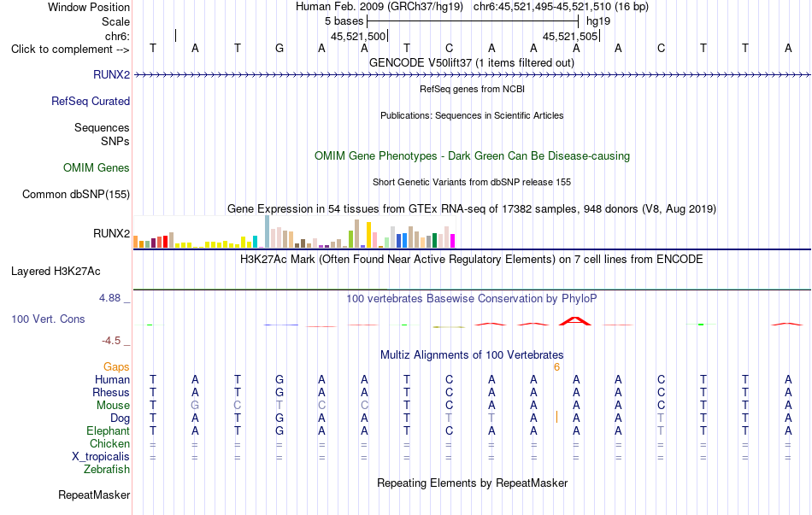
Task: Select the 'Click to complement -->' label
Action: (x=70, y=50)
